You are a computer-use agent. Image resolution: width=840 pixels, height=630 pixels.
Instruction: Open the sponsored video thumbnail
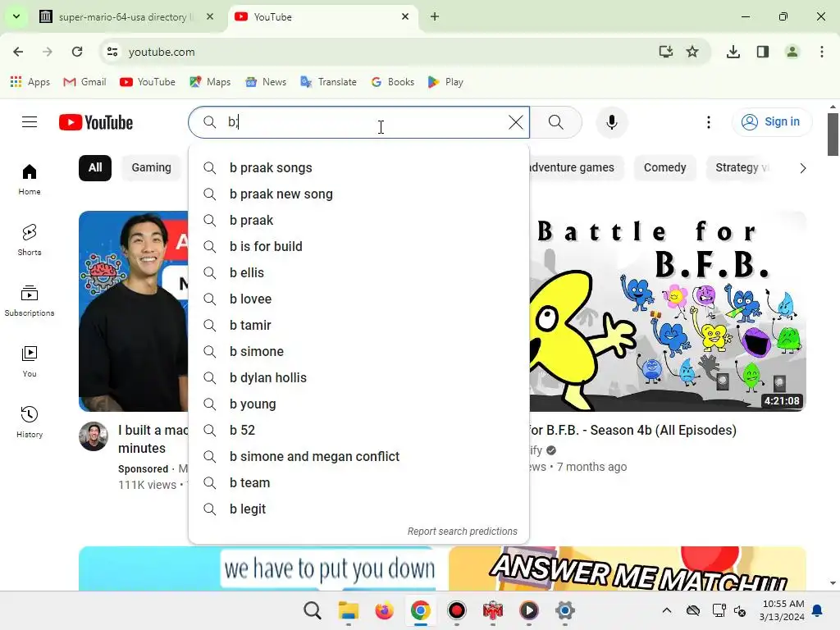(134, 311)
